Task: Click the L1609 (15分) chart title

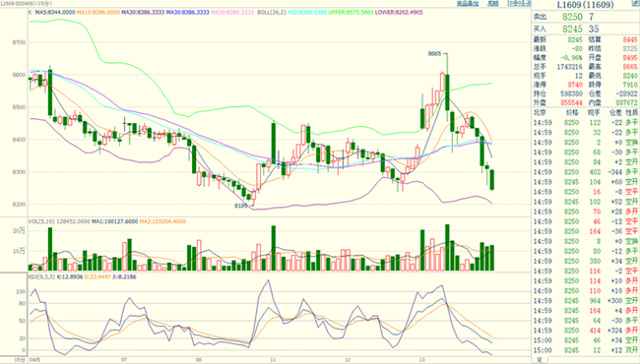Action: [27, 3]
